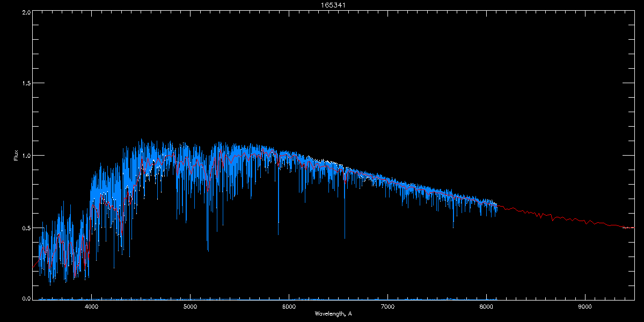Click the 1.0 label on flux axis

point(25,156)
